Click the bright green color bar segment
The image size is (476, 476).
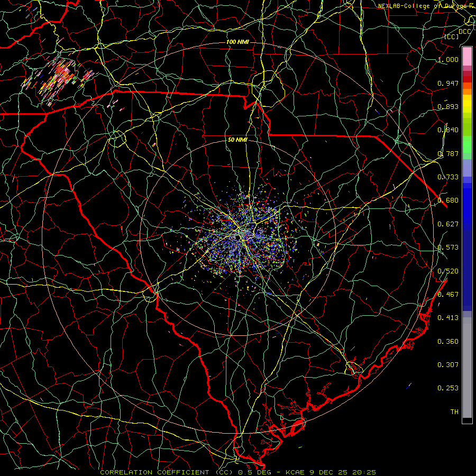(467, 144)
